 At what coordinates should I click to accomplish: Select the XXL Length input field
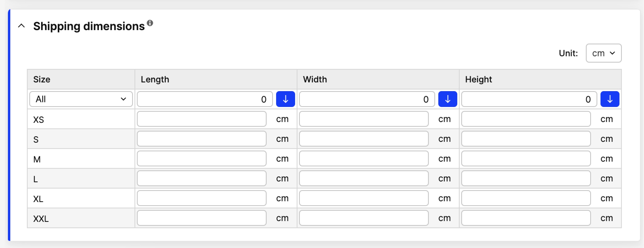tap(202, 218)
